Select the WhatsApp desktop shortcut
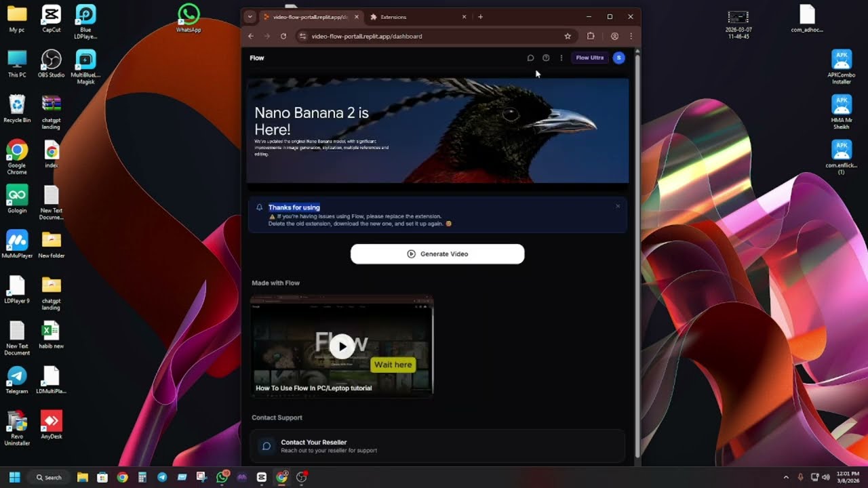 click(189, 18)
